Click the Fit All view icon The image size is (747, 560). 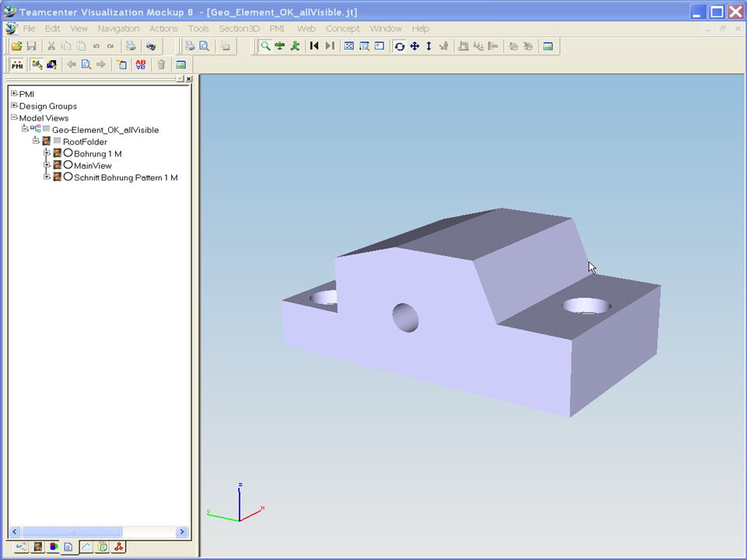349,46
